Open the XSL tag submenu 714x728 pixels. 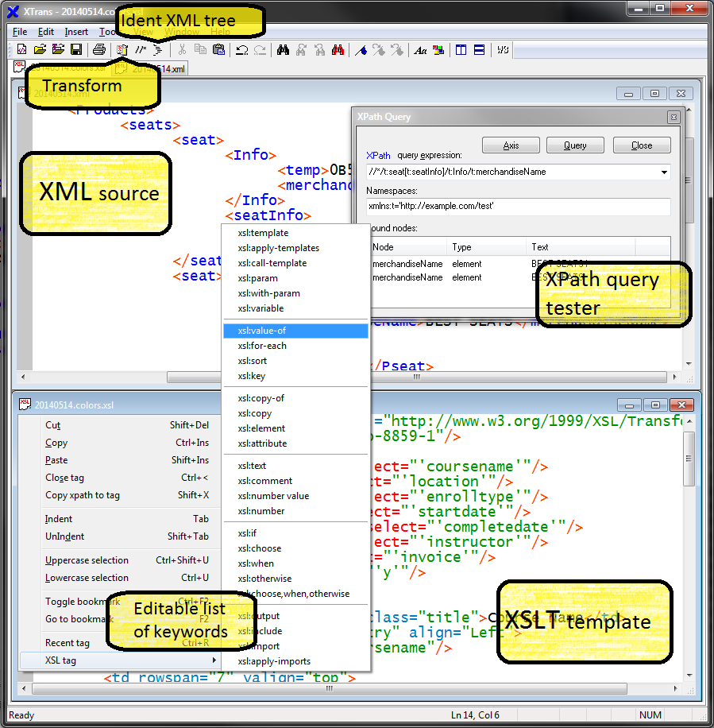click(119, 660)
